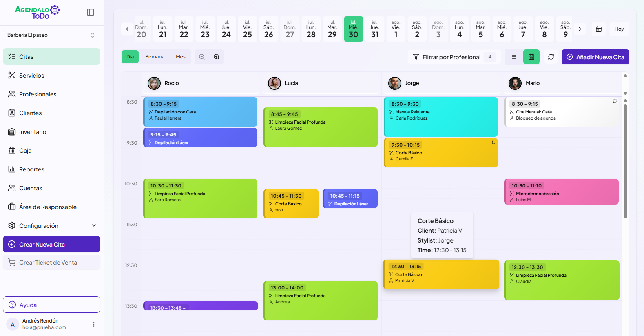This screenshot has height=336, width=644.
Task: Click the zoom out magnifier icon
Action: [x=202, y=57]
